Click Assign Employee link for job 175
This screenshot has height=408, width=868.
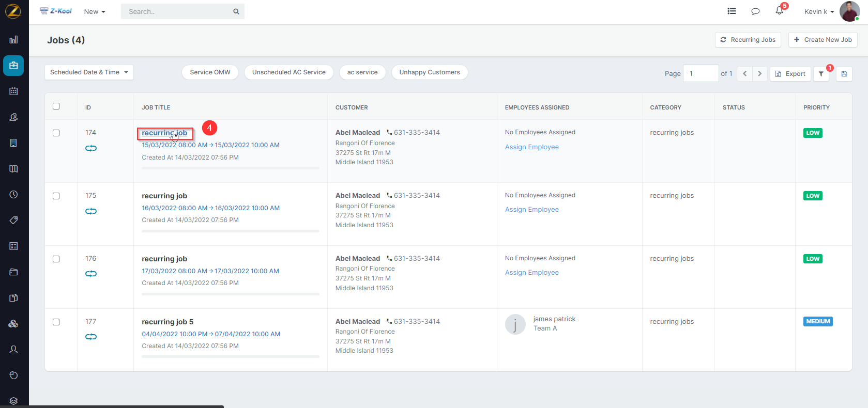[x=531, y=210]
